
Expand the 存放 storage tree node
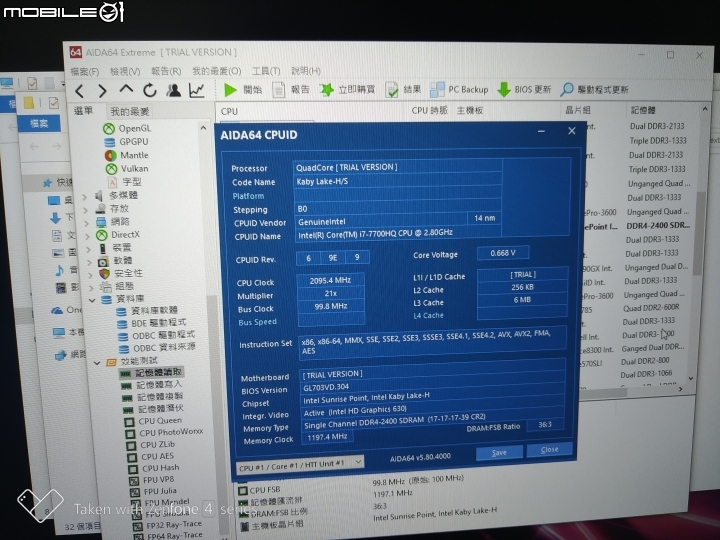point(85,209)
